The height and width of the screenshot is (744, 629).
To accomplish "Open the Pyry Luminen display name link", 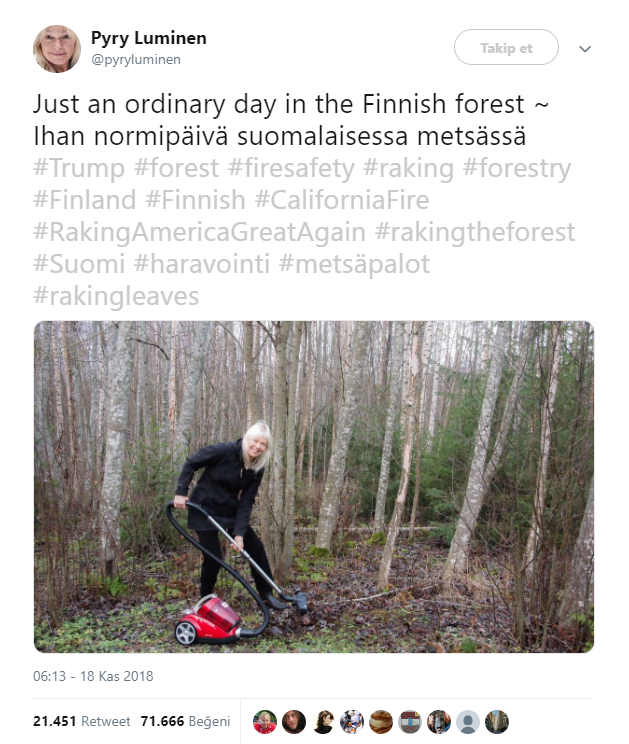I will click(148, 38).
